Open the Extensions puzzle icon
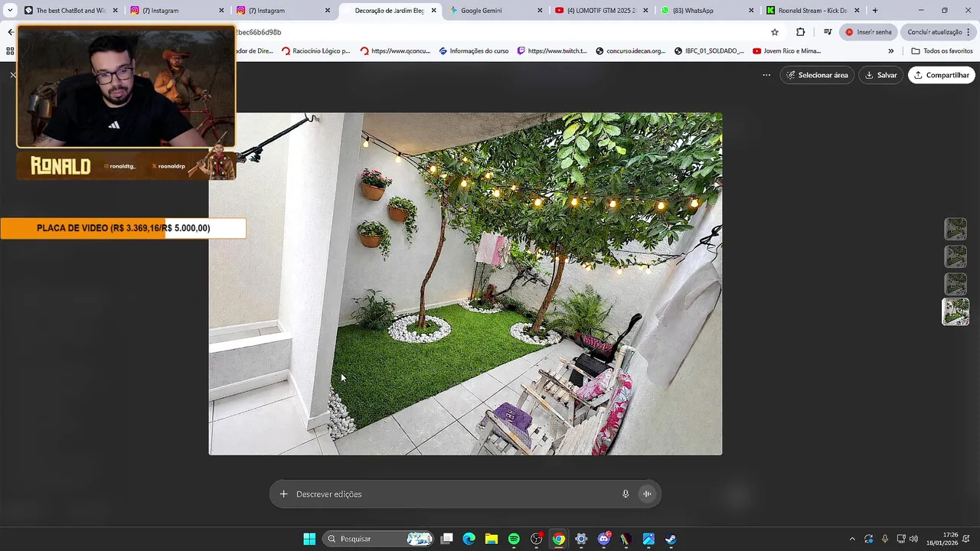 coord(801,32)
